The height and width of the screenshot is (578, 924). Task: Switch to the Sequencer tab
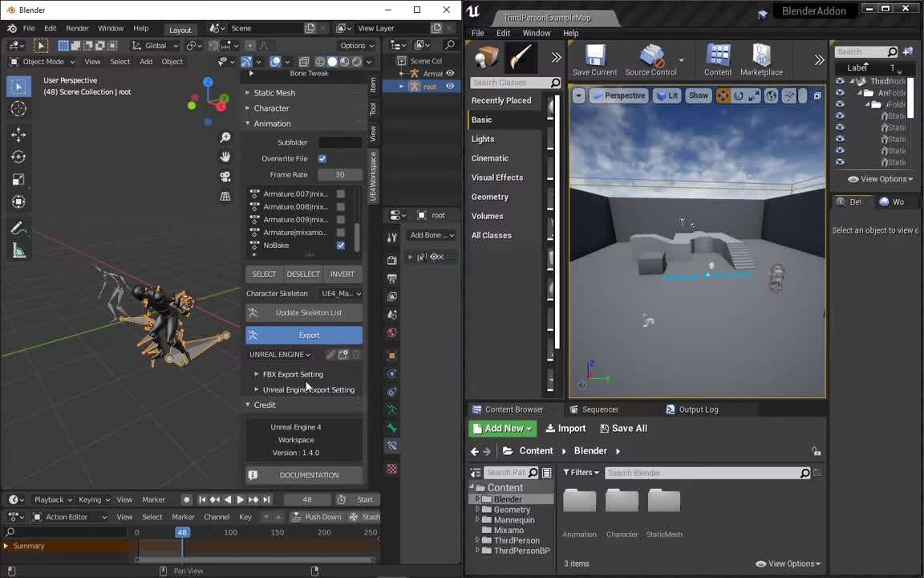tap(600, 409)
